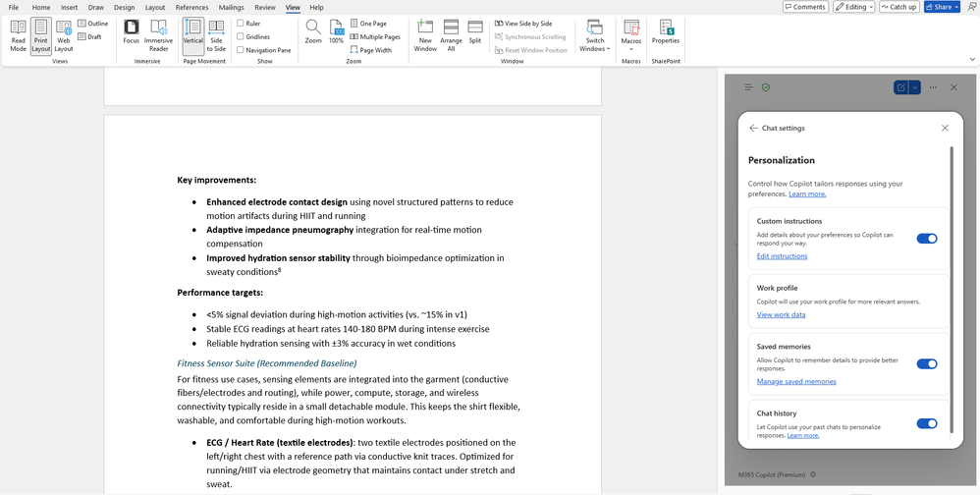
Task: Open the Editing mode dropdown
Action: pos(853,7)
